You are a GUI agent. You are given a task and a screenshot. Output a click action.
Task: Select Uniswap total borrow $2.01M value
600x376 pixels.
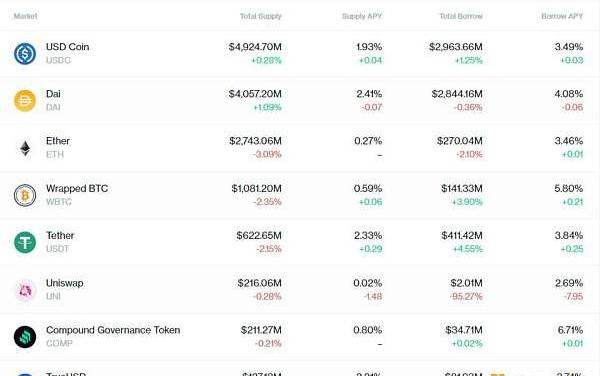click(466, 283)
